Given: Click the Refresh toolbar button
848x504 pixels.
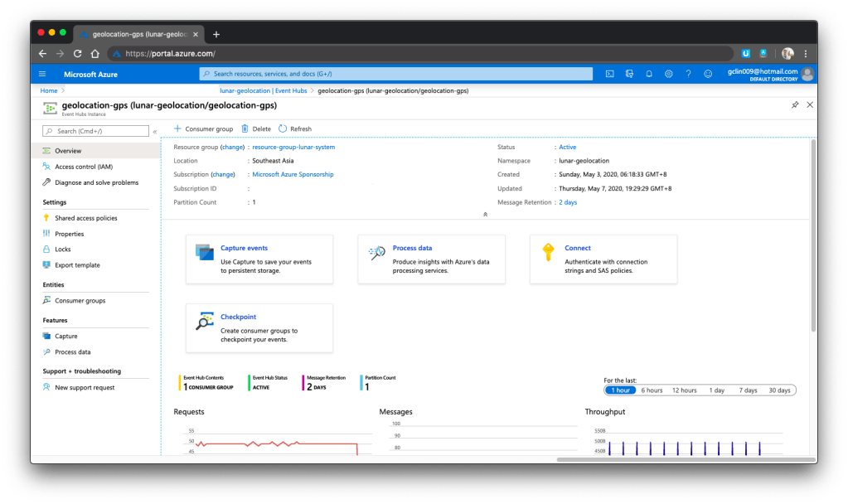Looking at the screenshot, I should click(x=295, y=129).
